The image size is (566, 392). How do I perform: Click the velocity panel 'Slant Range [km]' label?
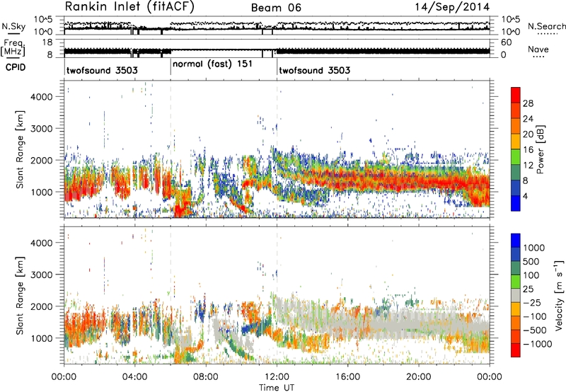[20, 295]
